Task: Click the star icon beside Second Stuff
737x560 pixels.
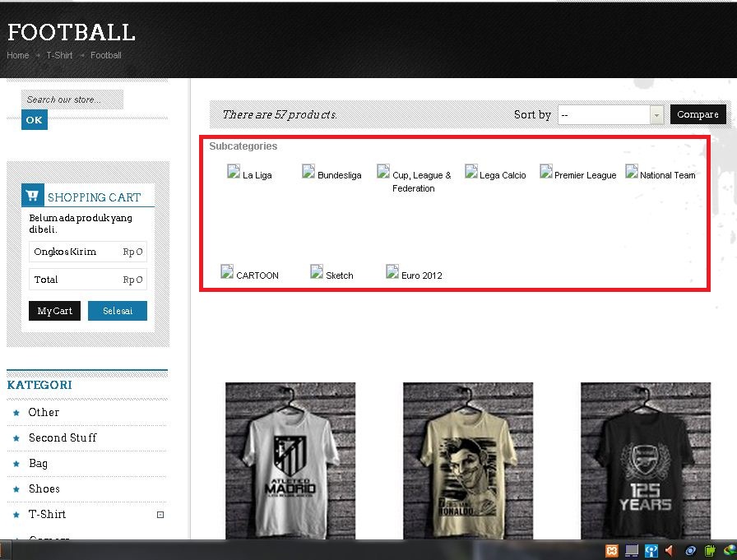Action: pos(16,438)
